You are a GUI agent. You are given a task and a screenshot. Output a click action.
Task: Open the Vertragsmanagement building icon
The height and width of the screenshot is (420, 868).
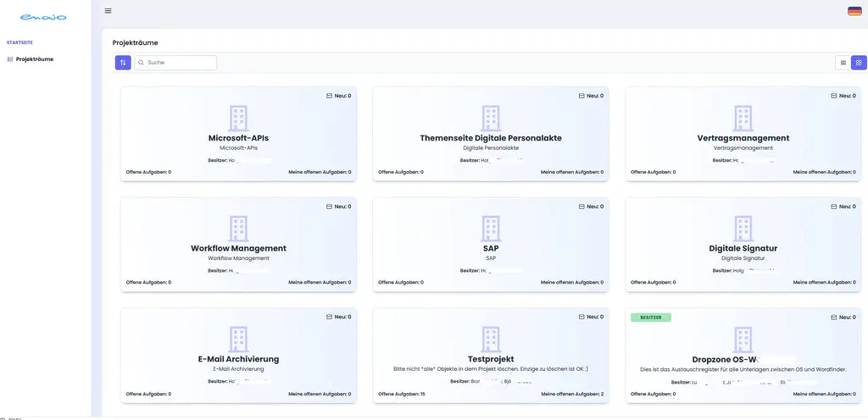click(x=743, y=119)
